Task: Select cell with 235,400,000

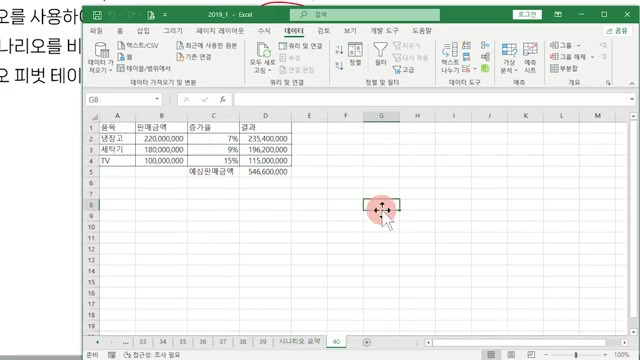Action: [x=265, y=139]
